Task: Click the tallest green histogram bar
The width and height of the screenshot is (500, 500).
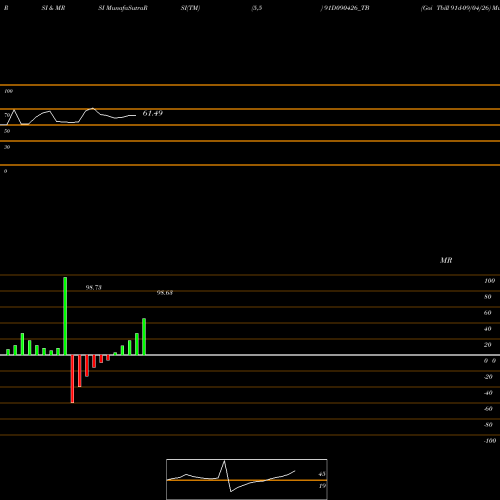Action: [65, 316]
